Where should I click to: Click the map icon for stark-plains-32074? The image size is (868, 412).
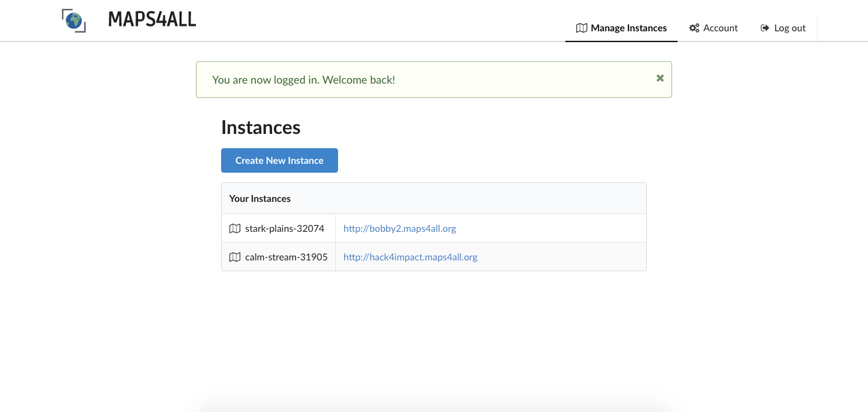click(x=235, y=228)
